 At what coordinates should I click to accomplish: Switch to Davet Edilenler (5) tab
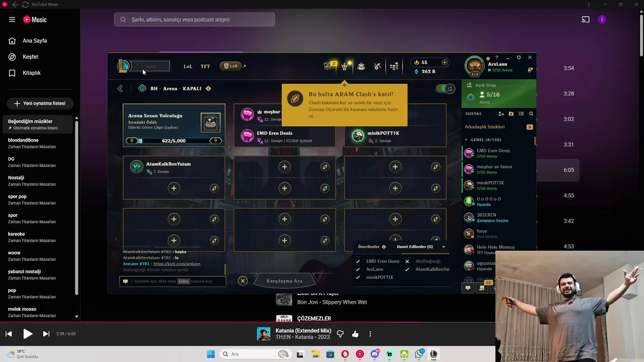point(415,247)
